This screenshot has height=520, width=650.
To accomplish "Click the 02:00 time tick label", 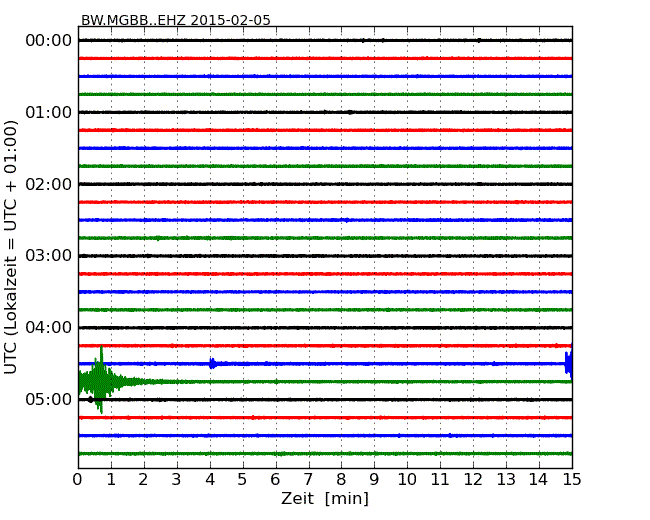I will coord(49,184).
